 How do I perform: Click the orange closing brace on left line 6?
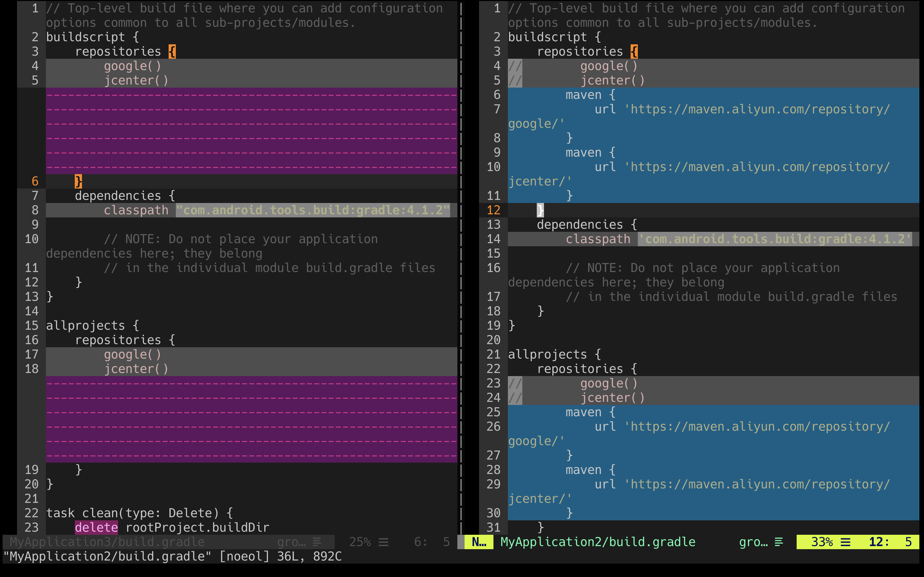pos(78,181)
